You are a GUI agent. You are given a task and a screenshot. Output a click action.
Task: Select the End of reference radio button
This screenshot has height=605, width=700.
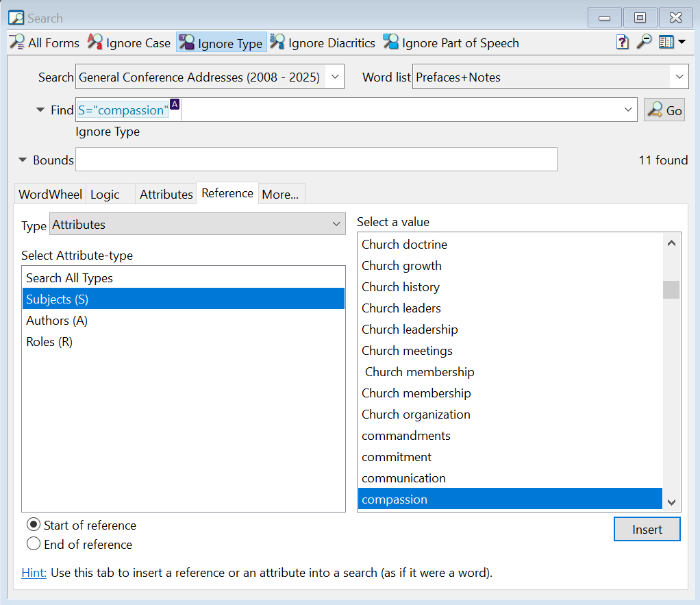click(34, 545)
